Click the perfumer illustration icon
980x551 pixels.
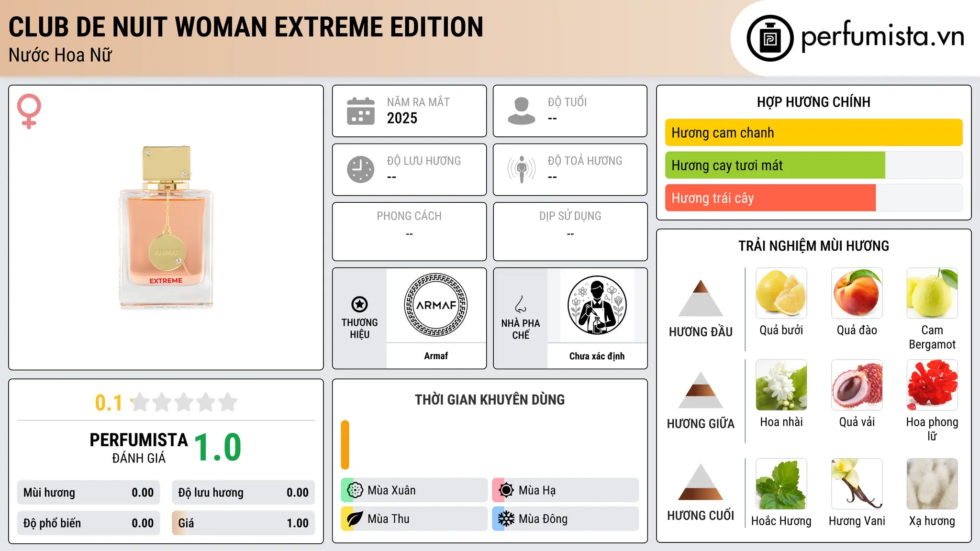point(597,305)
